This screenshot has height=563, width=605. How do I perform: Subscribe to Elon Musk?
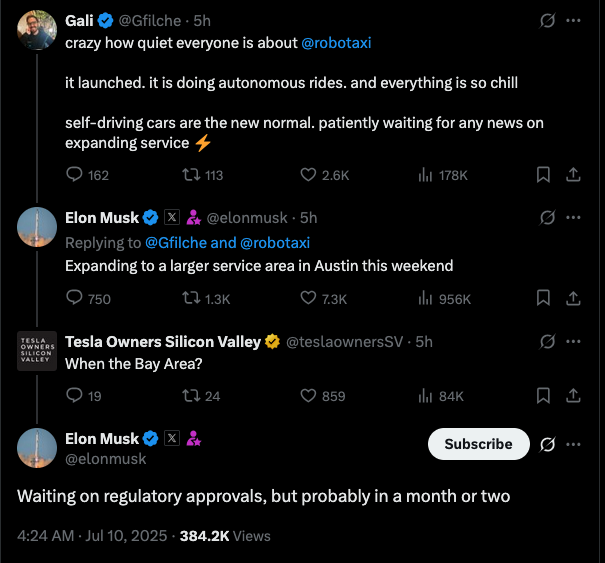(x=478, y=444)
